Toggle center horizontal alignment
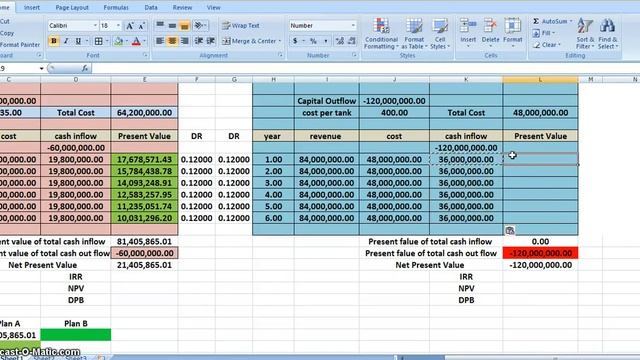 pos(172,41)
